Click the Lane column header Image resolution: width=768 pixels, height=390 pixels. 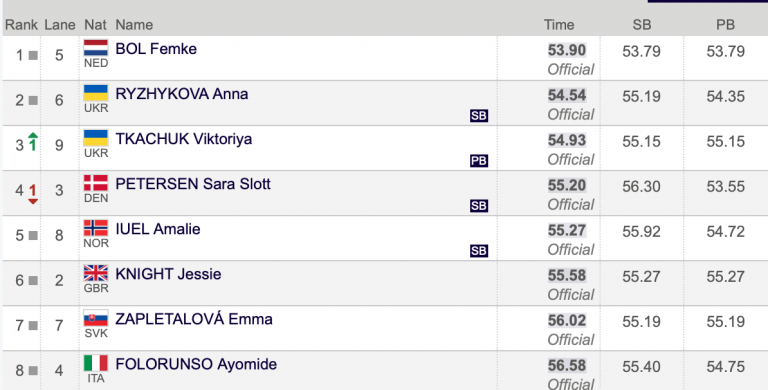(60, 24)
